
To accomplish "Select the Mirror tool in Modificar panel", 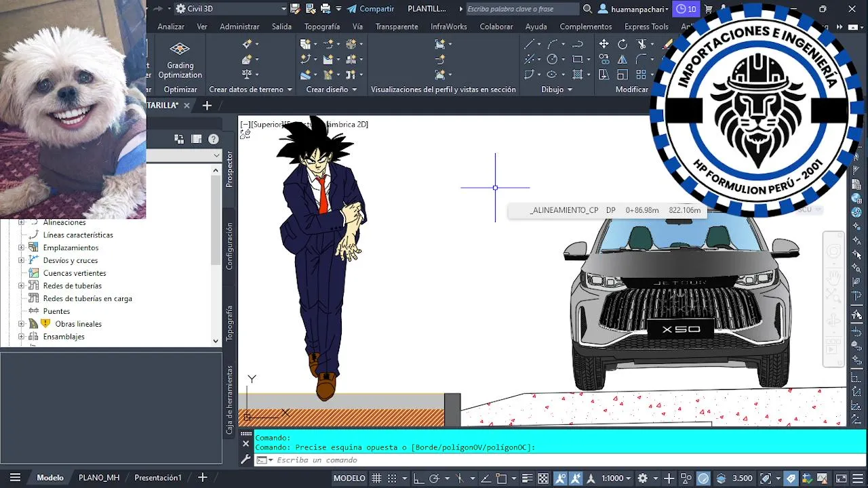I will pyautogui.click(x=623, y=59).
